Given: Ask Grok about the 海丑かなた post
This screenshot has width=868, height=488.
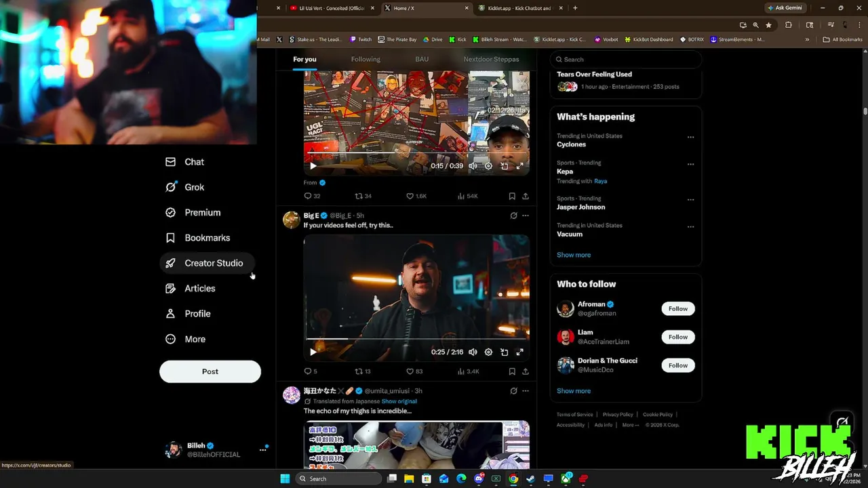Looking at the screenshot, I should (513, 391).
